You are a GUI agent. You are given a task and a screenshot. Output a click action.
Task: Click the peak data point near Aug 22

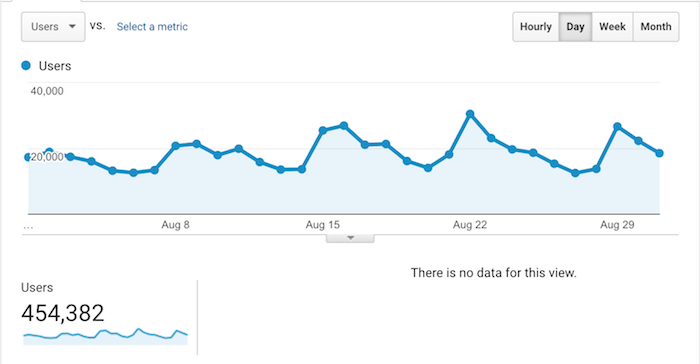[x=470, y=114]
